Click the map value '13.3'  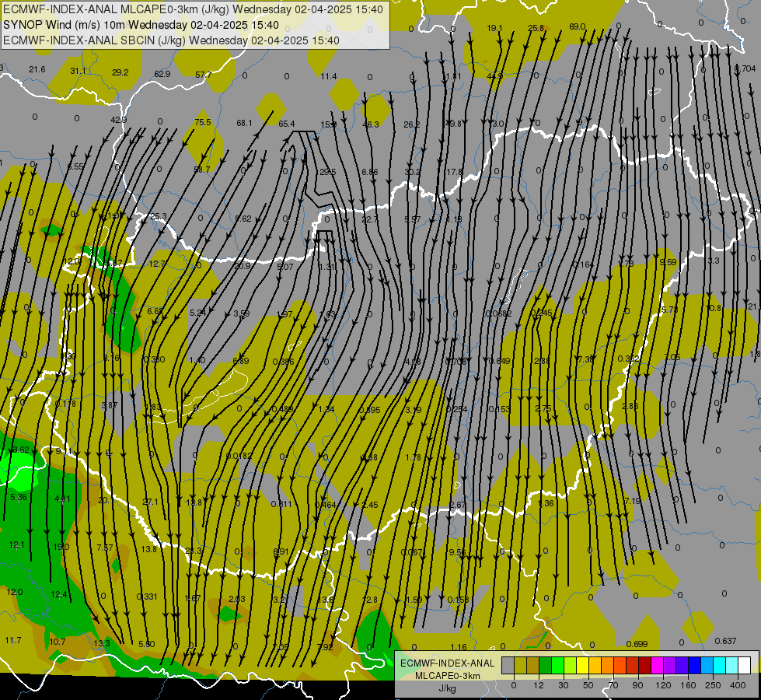click(102, 642)
